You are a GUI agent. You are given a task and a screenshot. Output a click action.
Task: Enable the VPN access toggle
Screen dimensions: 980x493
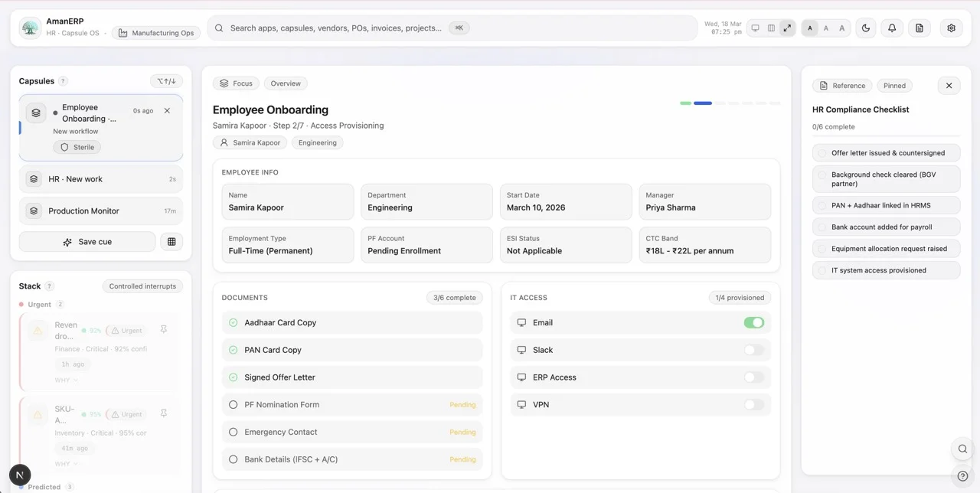[x=754, y=405]
